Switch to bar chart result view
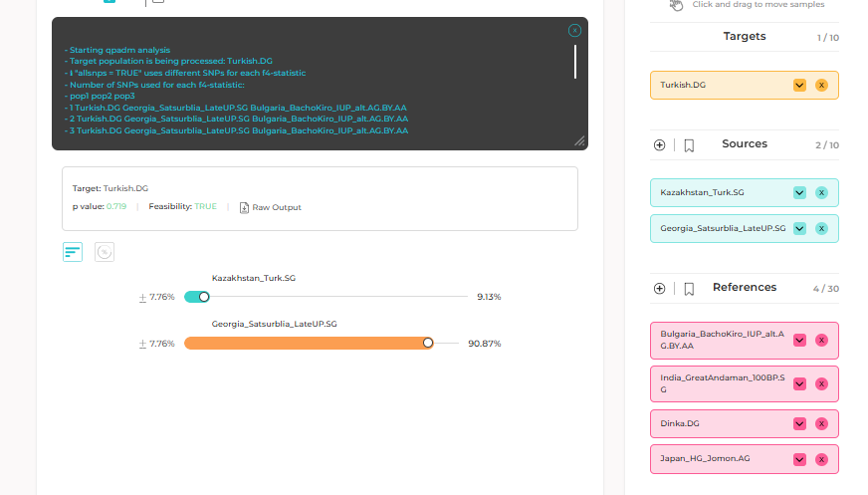Screen dimensions: 868x495 pos(73,252)
